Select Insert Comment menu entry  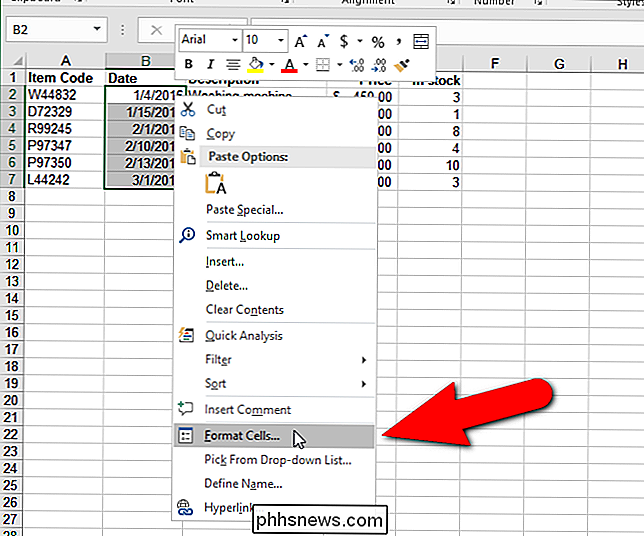point(248,410)
